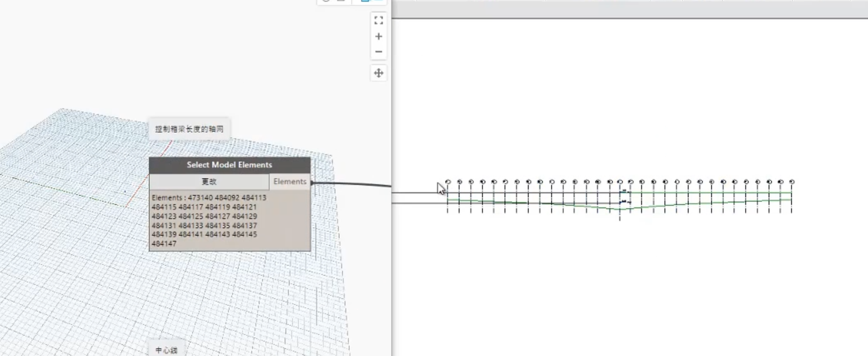Click the 更改 button on the node
The width and height of the screenshot is (868, 356).
pos(209,182)
